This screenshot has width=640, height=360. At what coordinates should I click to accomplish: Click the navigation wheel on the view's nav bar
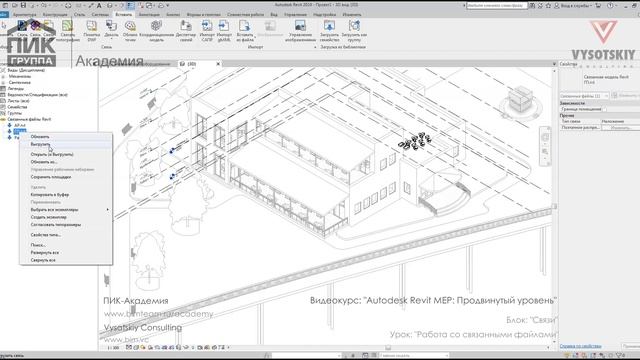[x=545, y=137]
